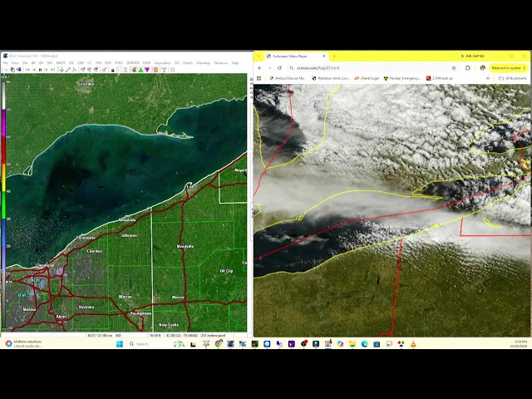Open the GIS menu
Viewport: 532px width, 399px height.
(177, 63)
